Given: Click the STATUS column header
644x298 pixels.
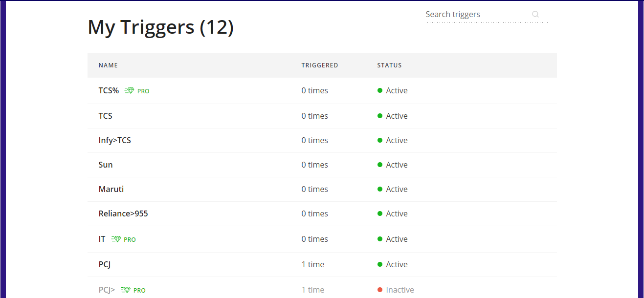Looking at the screenshot, I should tap(389, 65).
